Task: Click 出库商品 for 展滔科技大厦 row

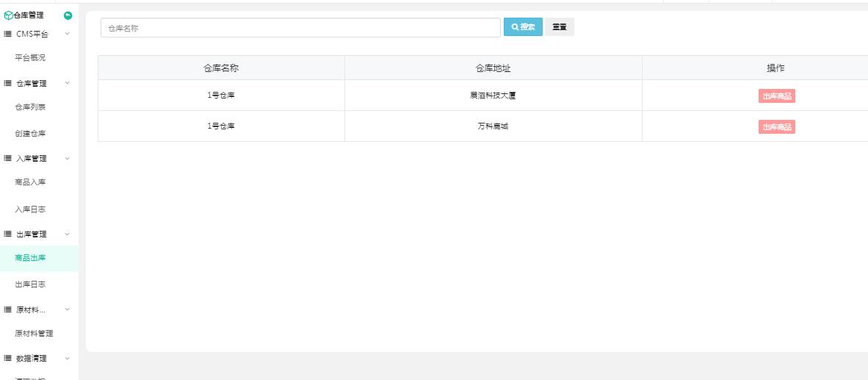Action: coord(777,96)
